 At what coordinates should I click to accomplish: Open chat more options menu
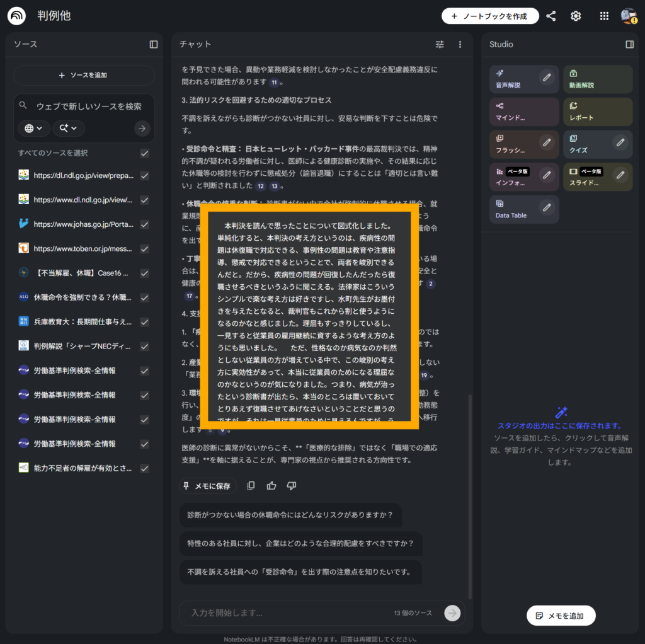pyautogui.click(x=460, y=44)
